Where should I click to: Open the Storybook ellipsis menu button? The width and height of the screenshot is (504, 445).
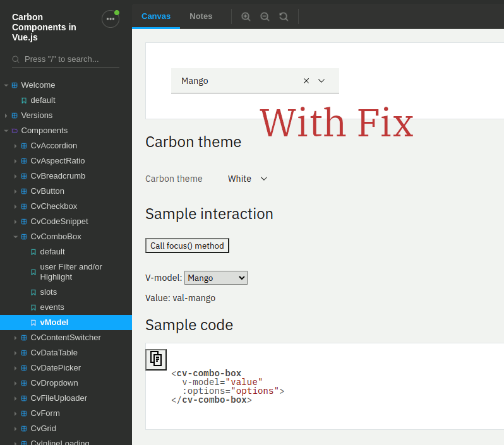click(x=111, y=19)
